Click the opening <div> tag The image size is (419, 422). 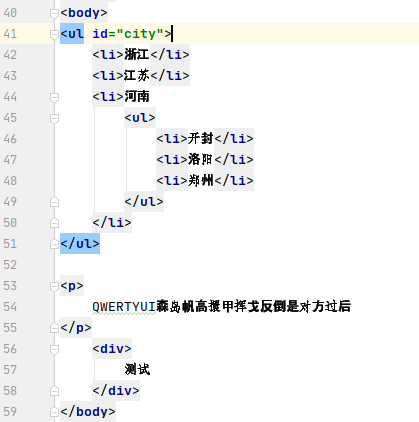pos(112,349)
